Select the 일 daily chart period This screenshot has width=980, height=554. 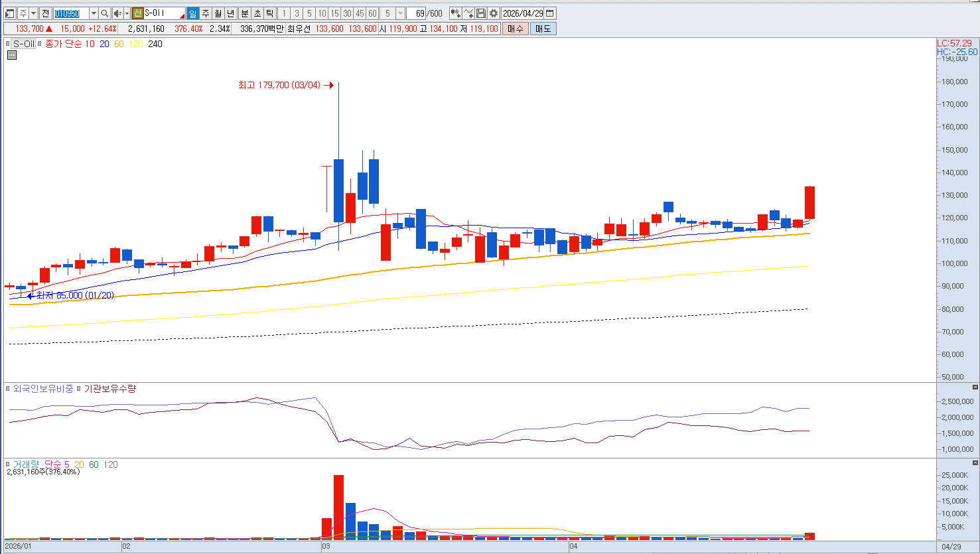tap(192, 13)
